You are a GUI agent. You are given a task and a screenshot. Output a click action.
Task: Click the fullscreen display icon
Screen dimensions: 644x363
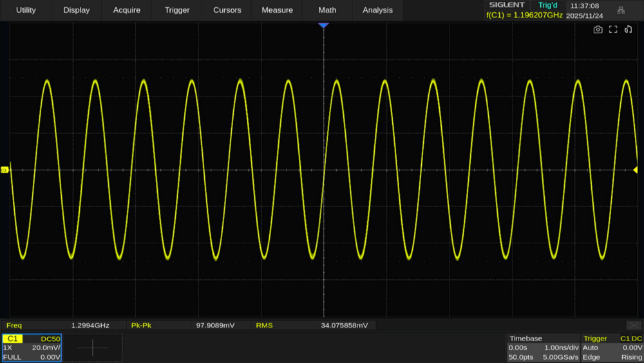tap(613, 30)
